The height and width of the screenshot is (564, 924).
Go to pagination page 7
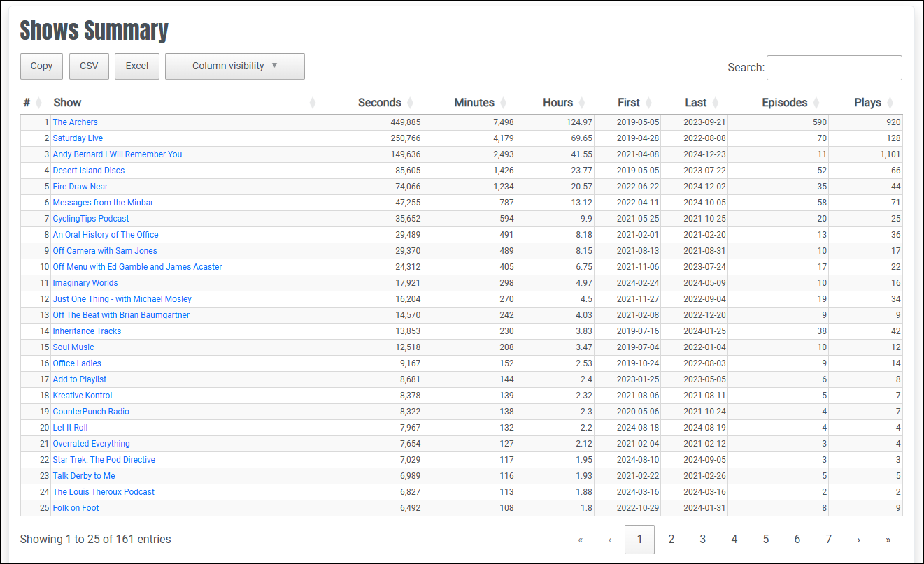coord(829,540)
